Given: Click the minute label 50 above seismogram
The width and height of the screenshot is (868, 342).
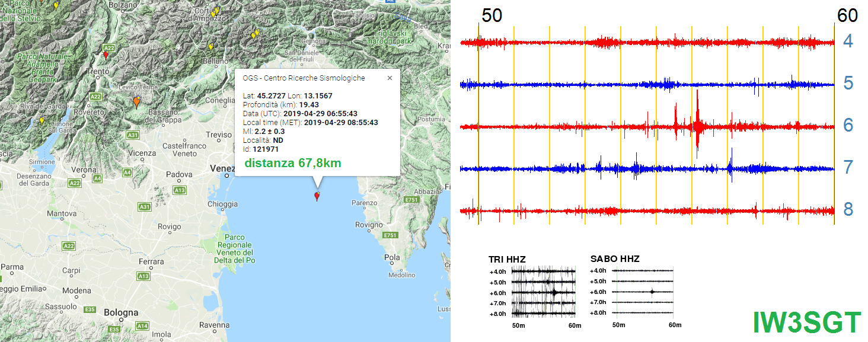Looking at the screenshot, I should coord(492,15).
